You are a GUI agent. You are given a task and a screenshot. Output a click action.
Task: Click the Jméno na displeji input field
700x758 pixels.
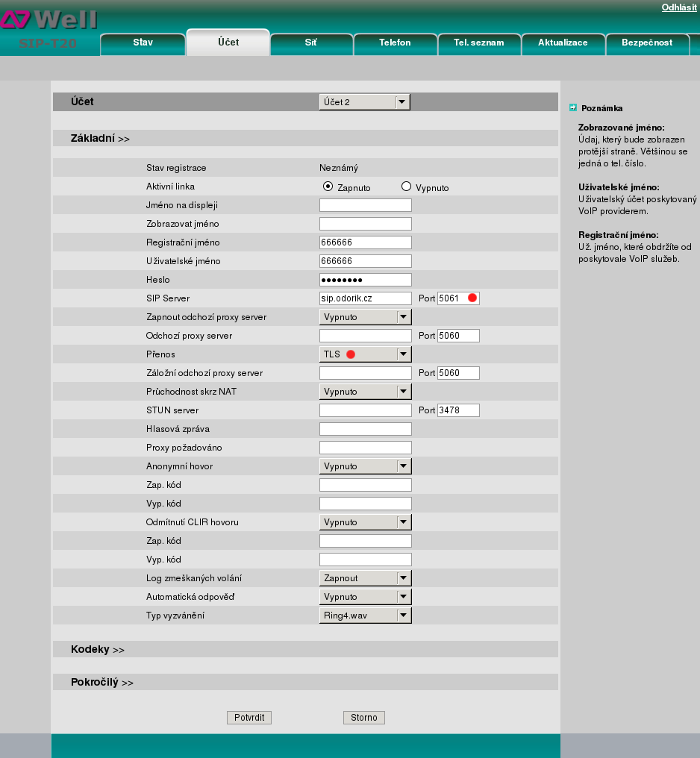coord(365,205)
